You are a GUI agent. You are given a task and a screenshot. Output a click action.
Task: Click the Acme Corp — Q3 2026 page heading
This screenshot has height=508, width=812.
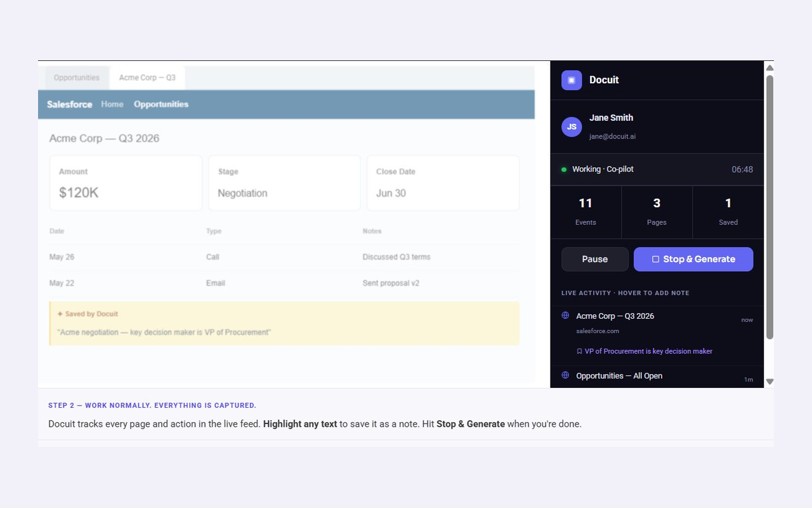pos(104,138)
